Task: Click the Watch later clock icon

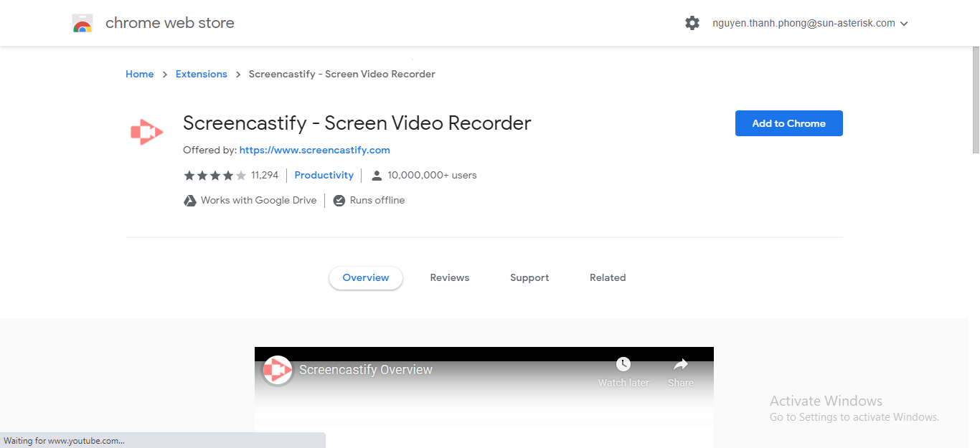Action: tap(623, 364)
